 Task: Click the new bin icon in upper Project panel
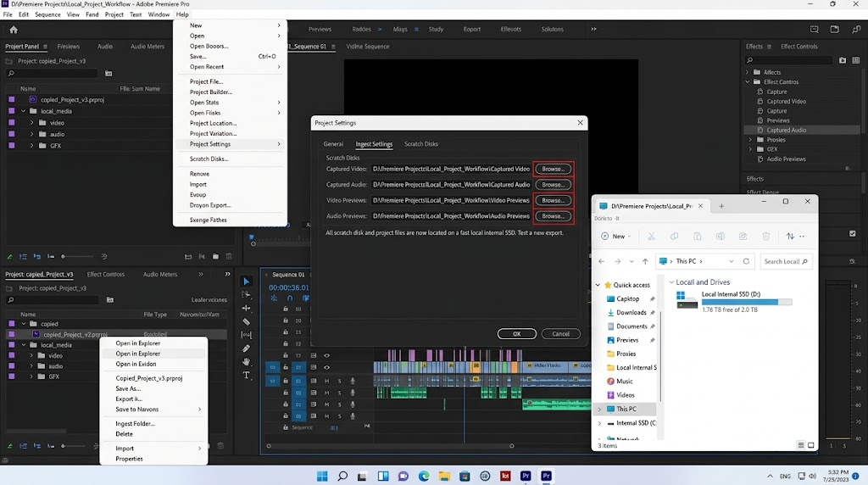pos(215,257)
